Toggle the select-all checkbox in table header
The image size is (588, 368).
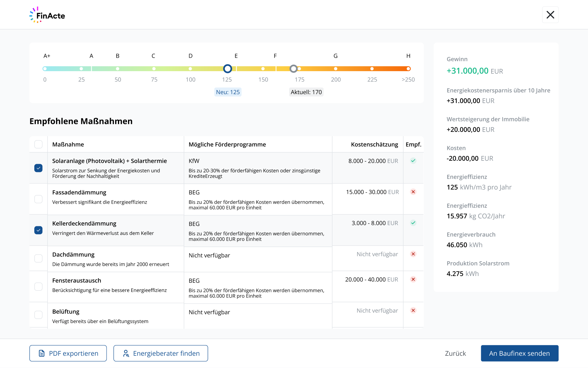38,144
